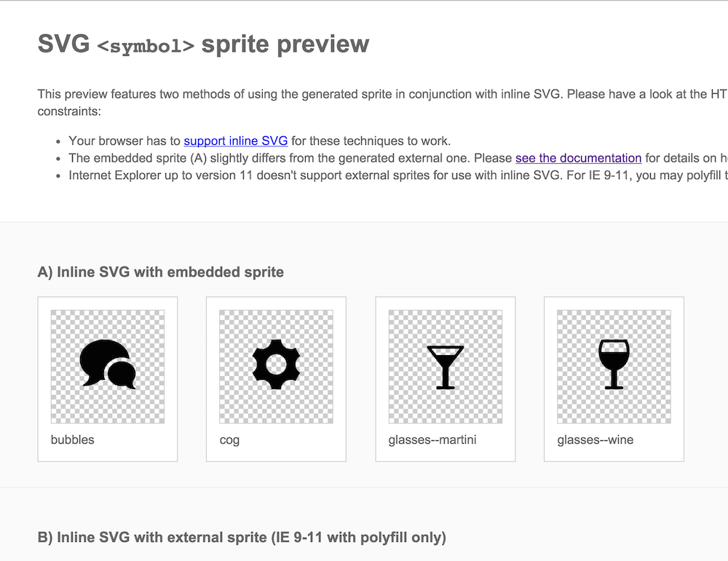Click the martini glass icon
This screenshot has height=561, width=728.
(445, 366)
